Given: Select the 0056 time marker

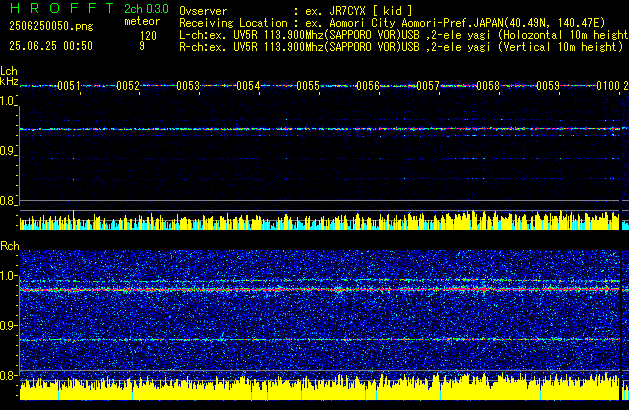Looking at the screenshot, I should click(368, 86).
